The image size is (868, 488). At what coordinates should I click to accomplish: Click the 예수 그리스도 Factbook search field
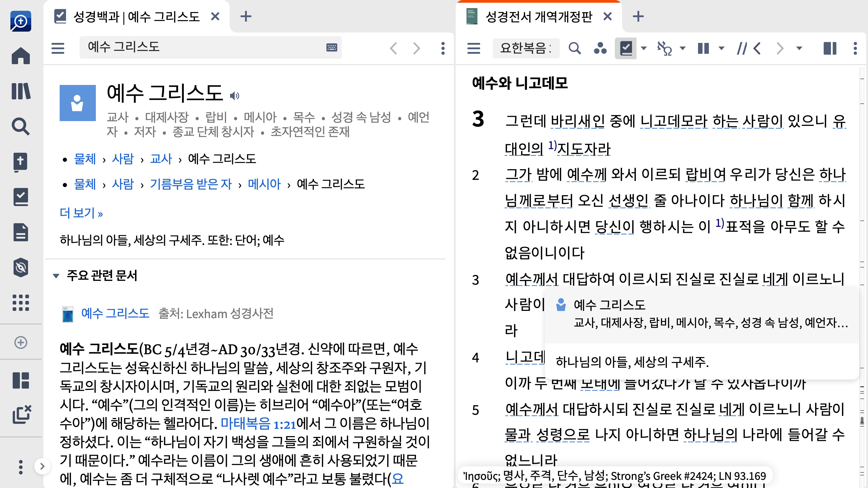coord(202,47)
